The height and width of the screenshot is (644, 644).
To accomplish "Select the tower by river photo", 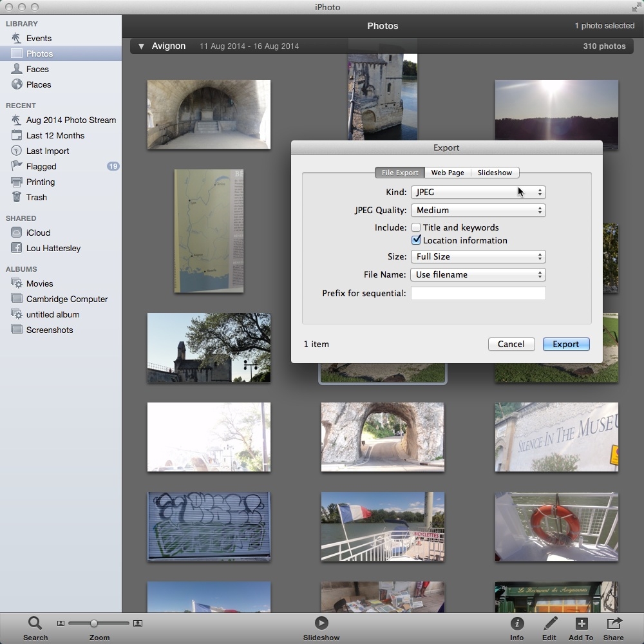I will click(x=383, y=97).
